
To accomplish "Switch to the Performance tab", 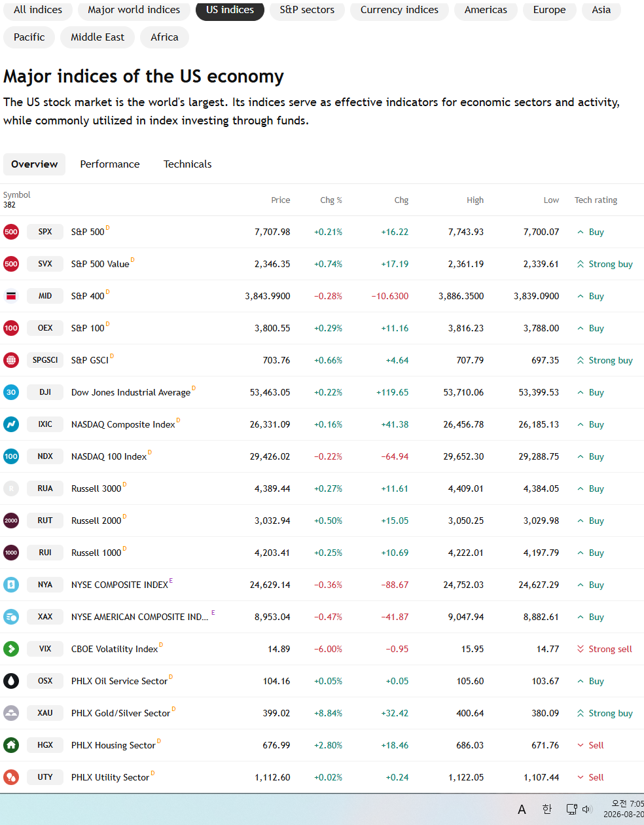I will tap(110, 164).
